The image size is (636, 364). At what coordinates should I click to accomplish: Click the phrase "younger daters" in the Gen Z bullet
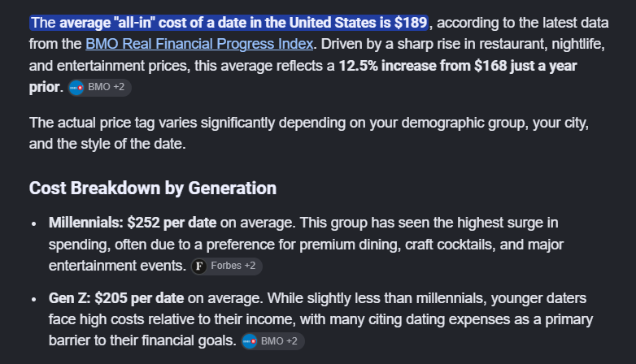click(x=538, y=298)
